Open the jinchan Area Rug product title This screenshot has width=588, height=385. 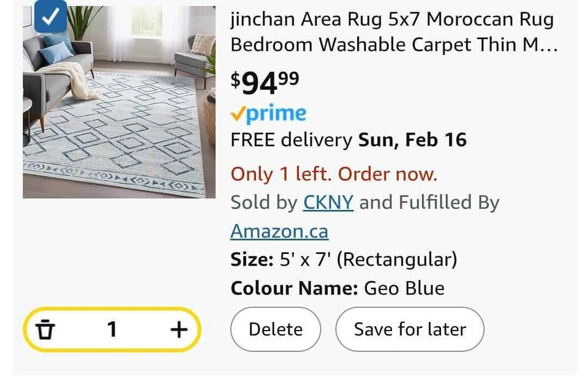click(392, 32)
